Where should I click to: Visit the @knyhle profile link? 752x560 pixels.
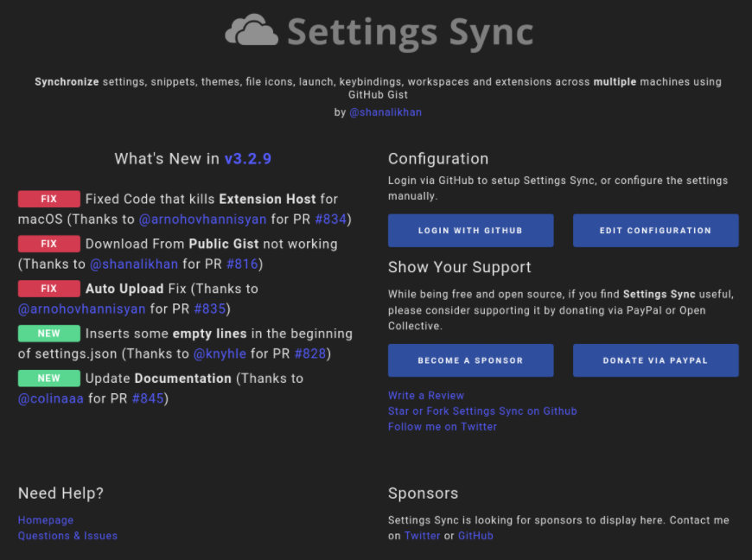(220, 354)
